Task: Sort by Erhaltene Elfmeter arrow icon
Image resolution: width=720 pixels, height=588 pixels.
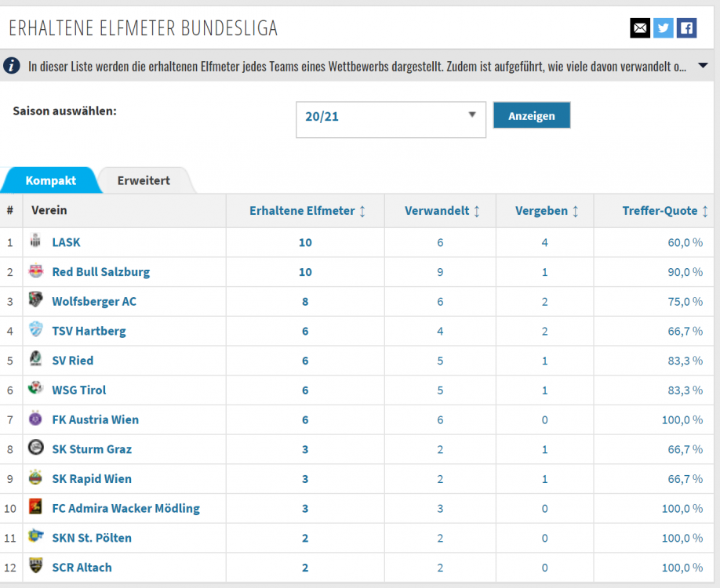Action: tap(362, 211)
